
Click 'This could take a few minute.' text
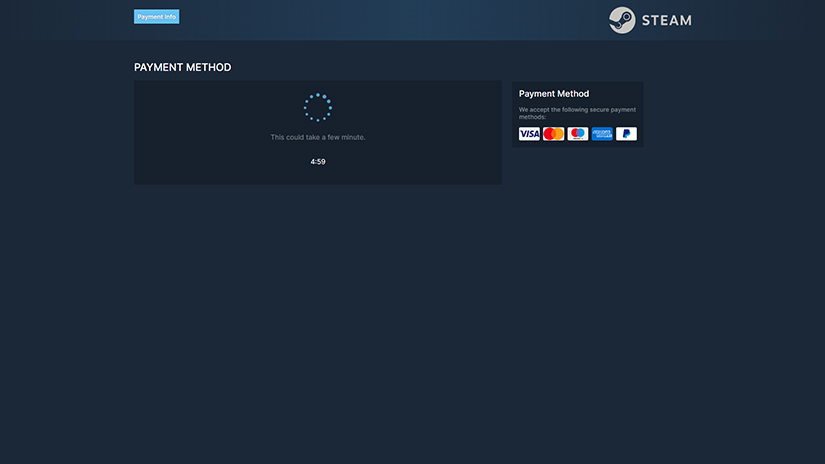click(x=318, y=137)
